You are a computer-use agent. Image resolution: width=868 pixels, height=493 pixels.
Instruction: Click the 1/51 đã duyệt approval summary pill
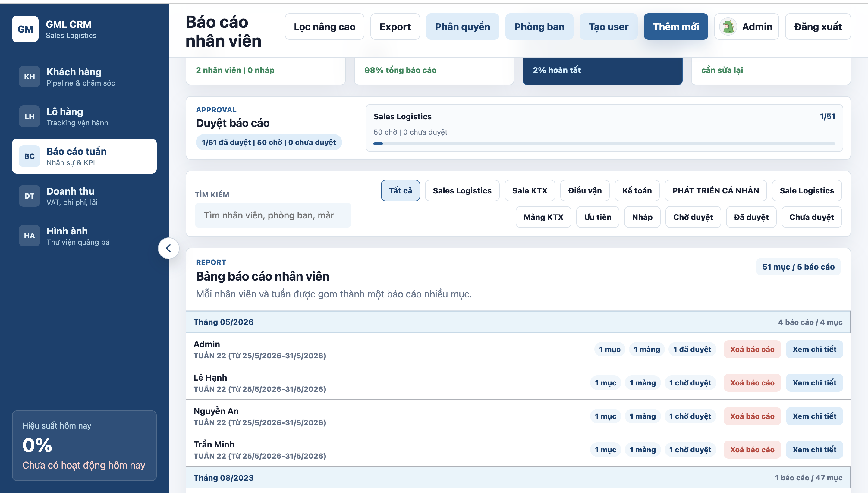point(269,143)
